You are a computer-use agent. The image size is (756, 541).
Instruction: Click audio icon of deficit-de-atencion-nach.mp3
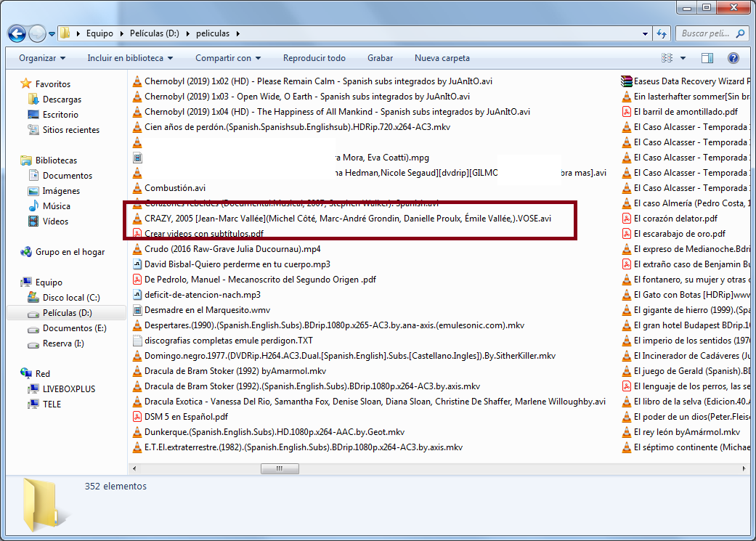(137, 295)
